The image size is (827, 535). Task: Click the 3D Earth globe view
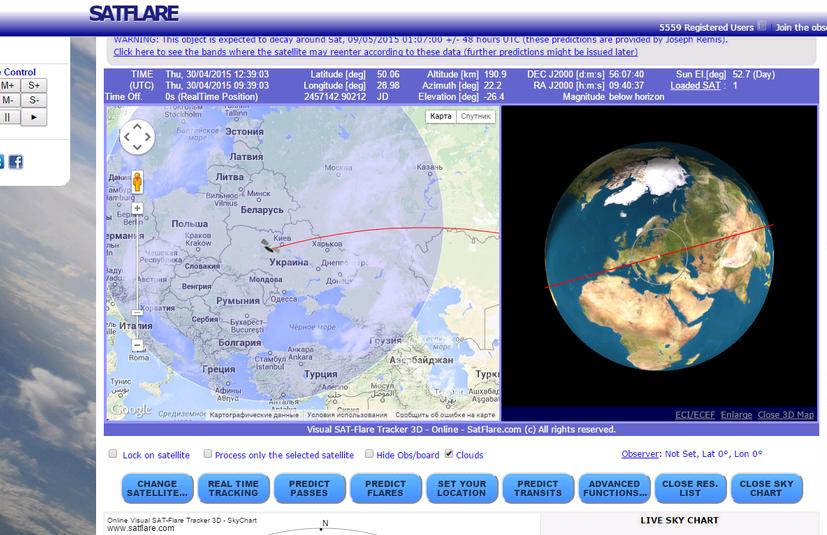(x=659, y=256)
